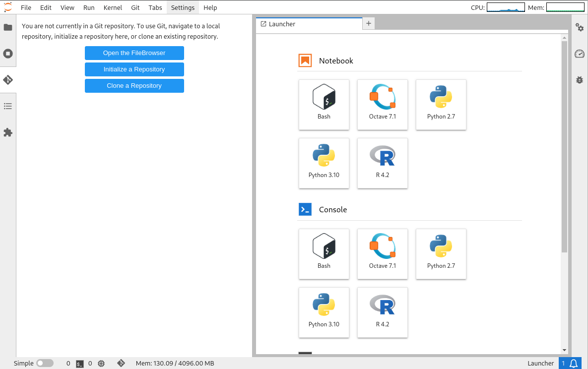This screenshot has height=369, width=588.
Task: Launch an Octave 7.1 notebook
Action: pos(383,105)
